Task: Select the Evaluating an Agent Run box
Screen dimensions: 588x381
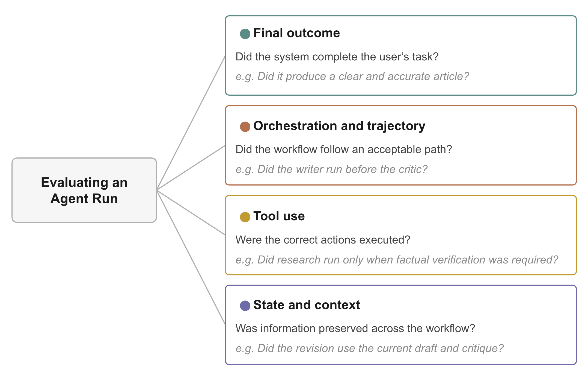Action: coord(84,190)
